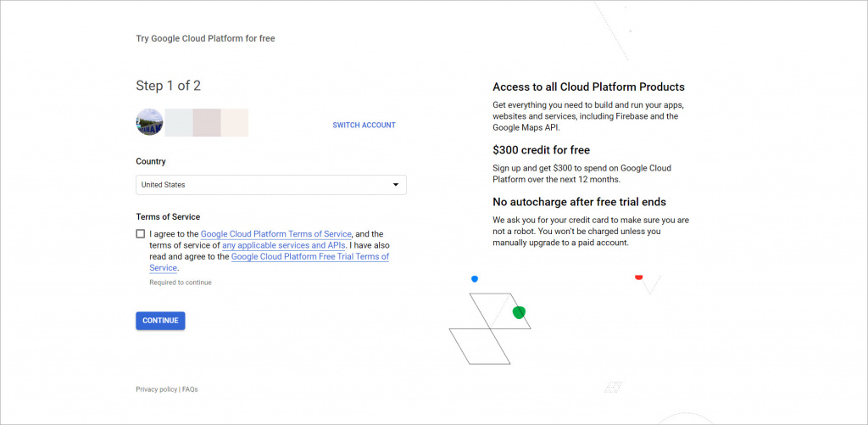This screenshot has height=425, width=868.
Task: Click the red dot decoration
Action: [639, 277]
